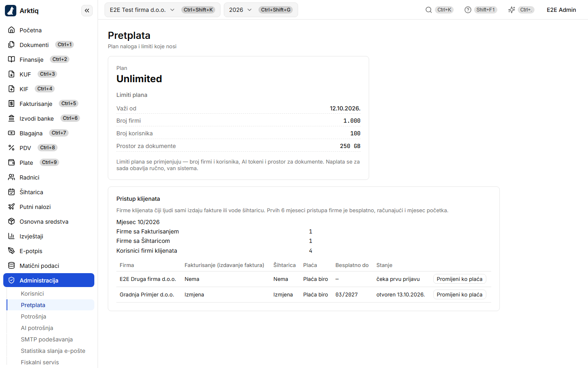The width and height of the screenshot is (588, 368).
Task: Collapse the Administracija menu section
Action: point(49,280)
